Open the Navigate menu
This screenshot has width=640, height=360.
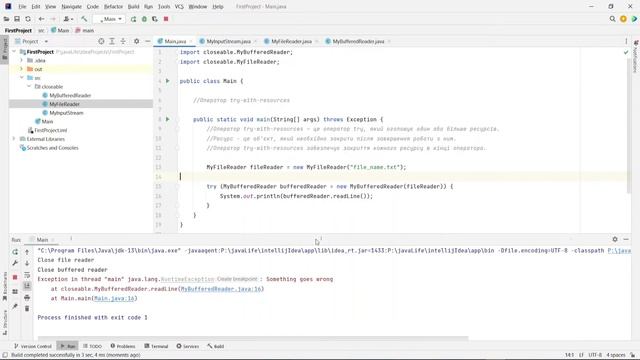tap(71, 7)
